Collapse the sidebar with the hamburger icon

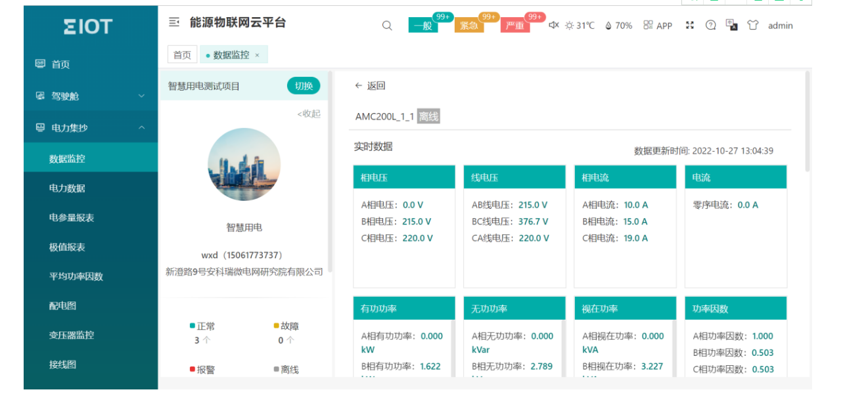click(173, 22)
